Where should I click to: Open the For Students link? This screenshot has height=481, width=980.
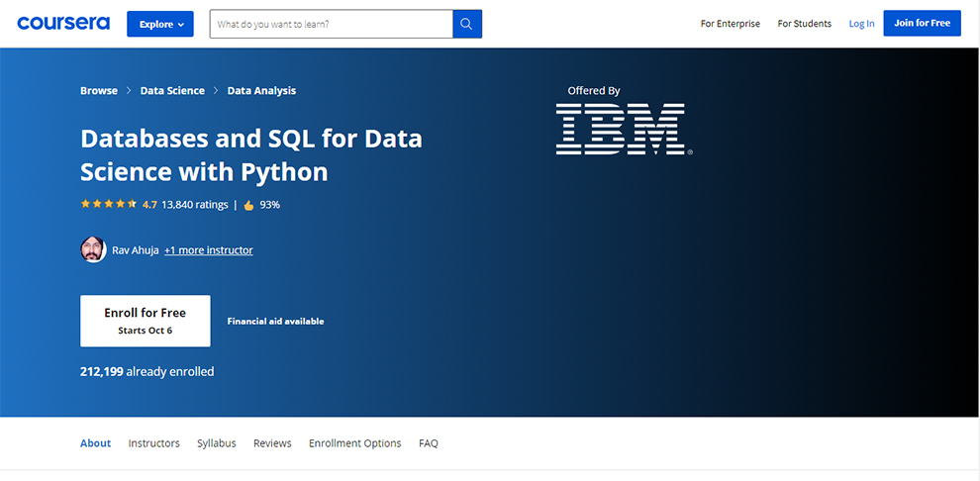(805, 24)
